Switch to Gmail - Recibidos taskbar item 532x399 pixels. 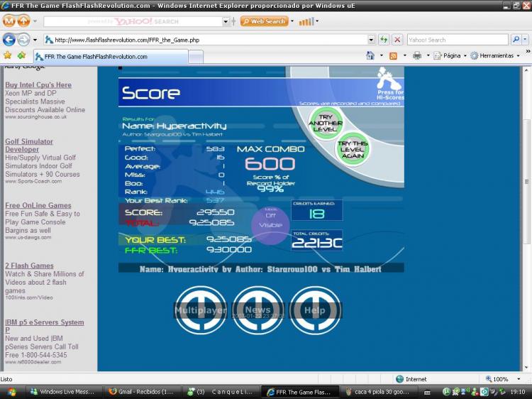(141, 392)
